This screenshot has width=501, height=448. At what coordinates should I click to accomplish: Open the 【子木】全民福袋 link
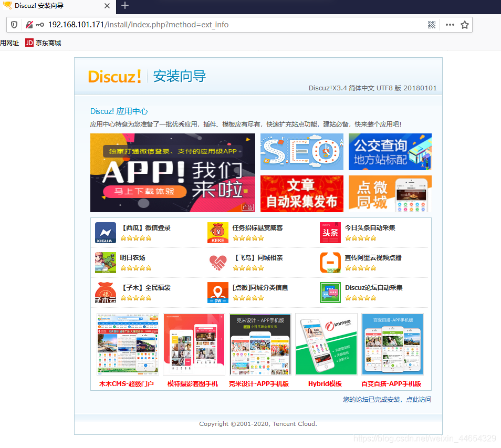click(145, 288)
